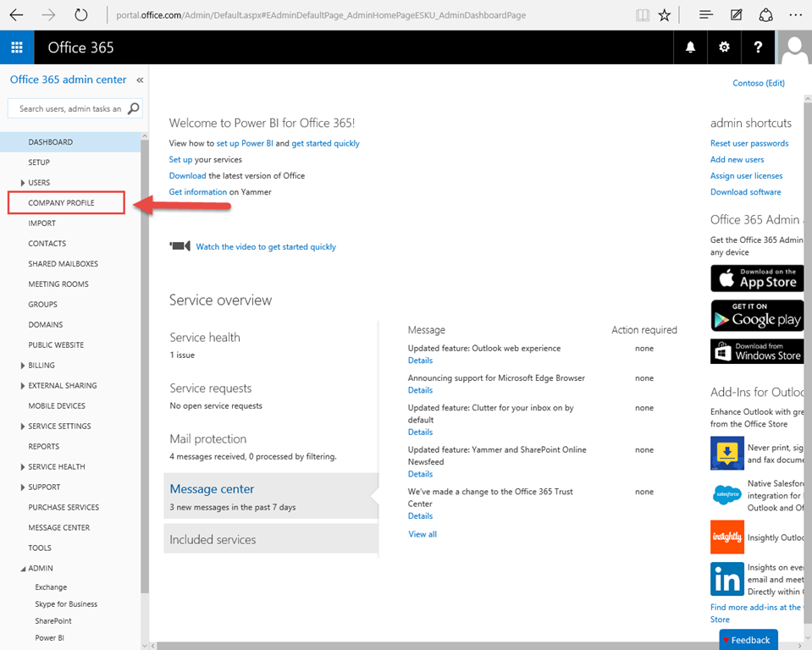Screen dimensions: 812x650
Task: Add page to favorites star icon
Action: pos(665,15)
